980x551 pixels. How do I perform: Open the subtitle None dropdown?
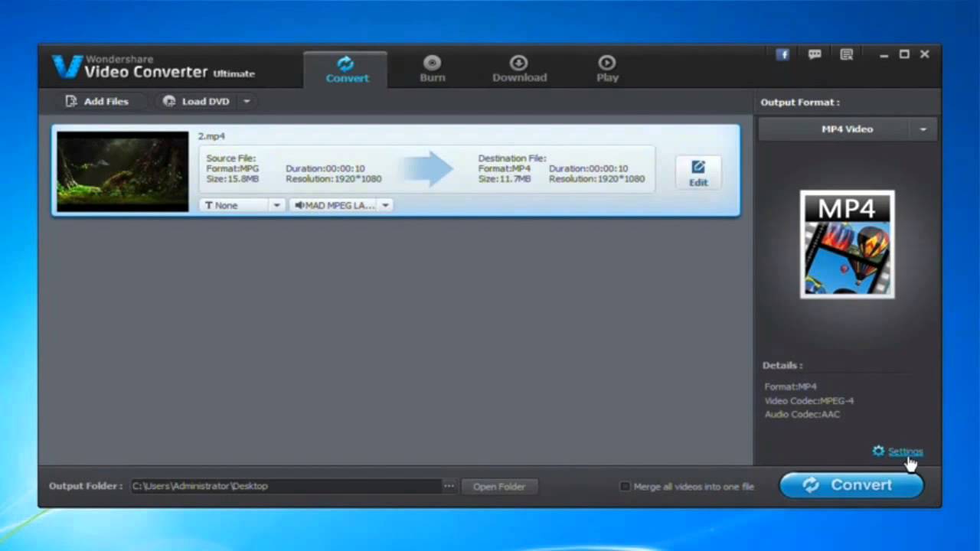click(x=242, y=205)
